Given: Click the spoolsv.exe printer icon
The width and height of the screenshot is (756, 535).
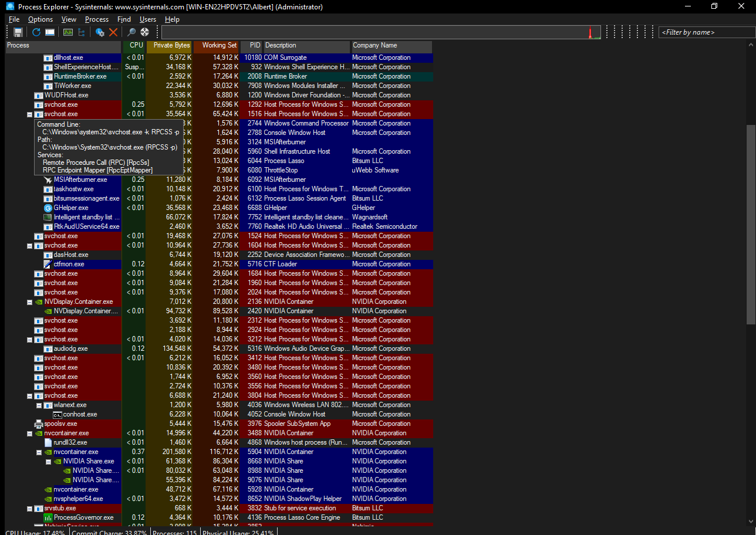Looking at the screenshot, I should tap(39, 424).
